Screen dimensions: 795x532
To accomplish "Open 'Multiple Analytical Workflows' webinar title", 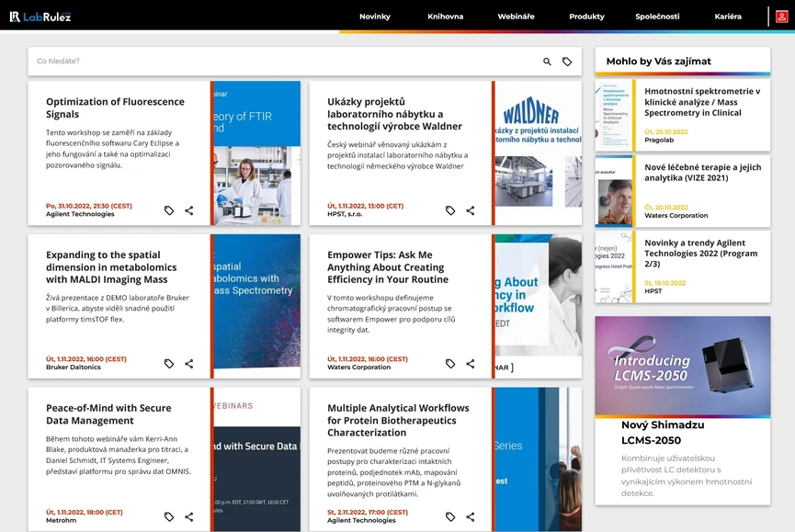I will [x=398, y=420].
